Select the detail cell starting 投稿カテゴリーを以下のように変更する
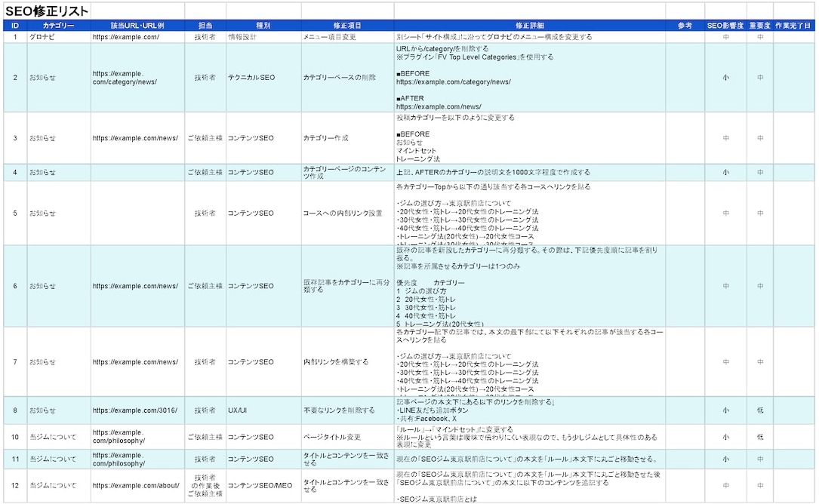 (x=530, y=138)
